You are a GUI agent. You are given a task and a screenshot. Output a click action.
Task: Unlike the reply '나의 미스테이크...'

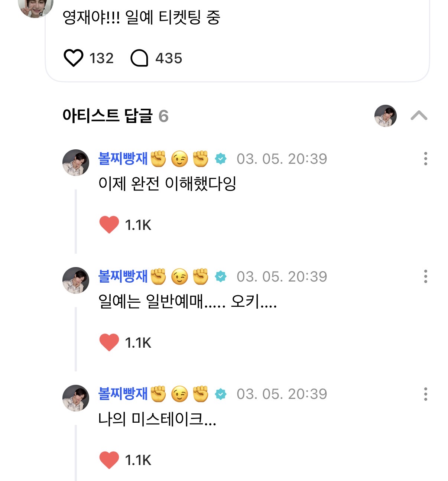pyautogui.click(x=109, y=460)
